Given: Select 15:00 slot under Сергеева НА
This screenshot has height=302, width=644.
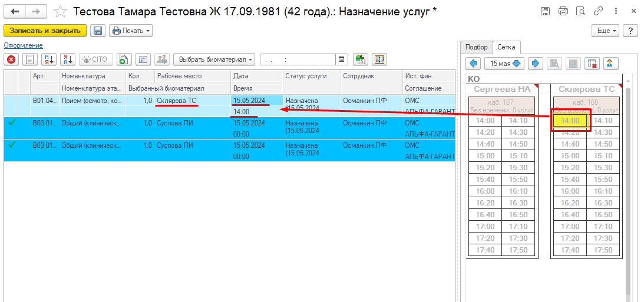Looking at the screenshot, I should tap(486, 156).
